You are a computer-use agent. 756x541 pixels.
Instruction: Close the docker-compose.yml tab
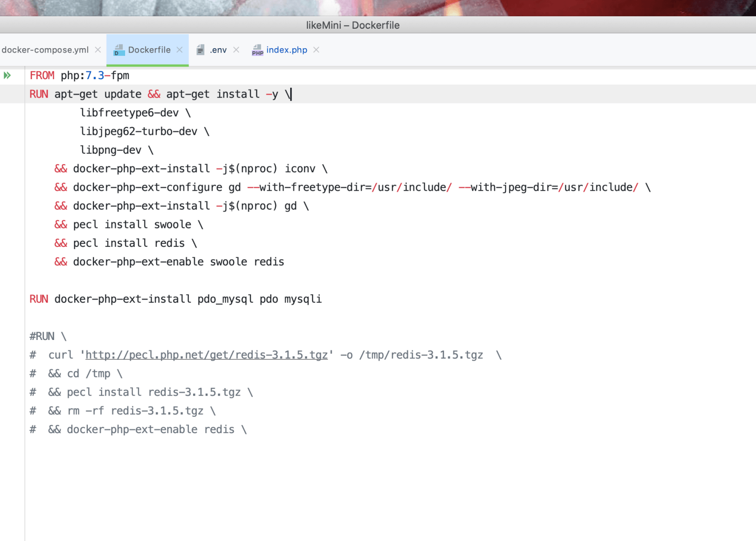98,50
